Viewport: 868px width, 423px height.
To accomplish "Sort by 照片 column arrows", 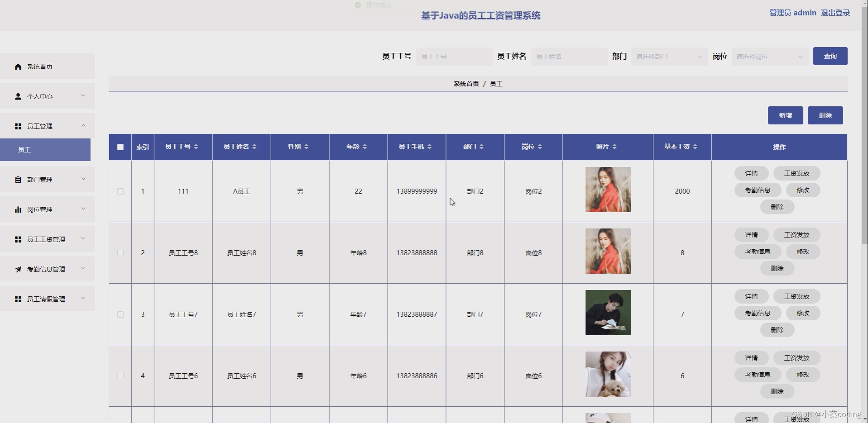I will point(614,147).
